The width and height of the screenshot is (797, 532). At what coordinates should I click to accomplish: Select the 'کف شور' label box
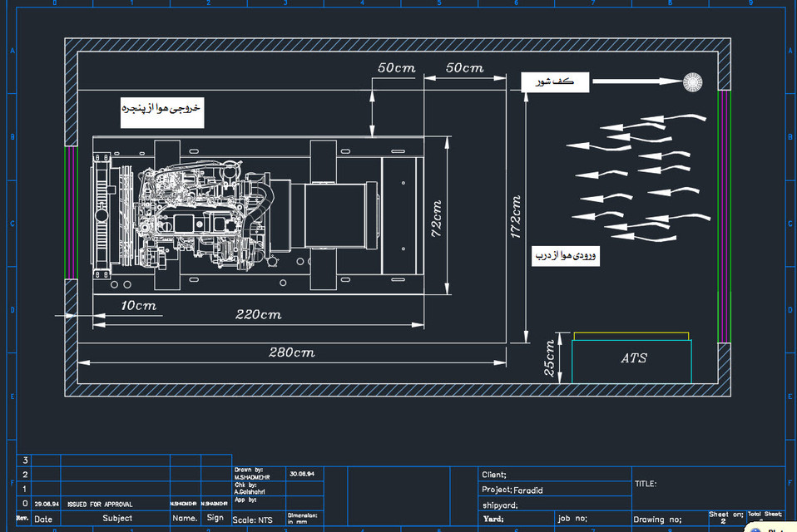click(x=556, y=81)
